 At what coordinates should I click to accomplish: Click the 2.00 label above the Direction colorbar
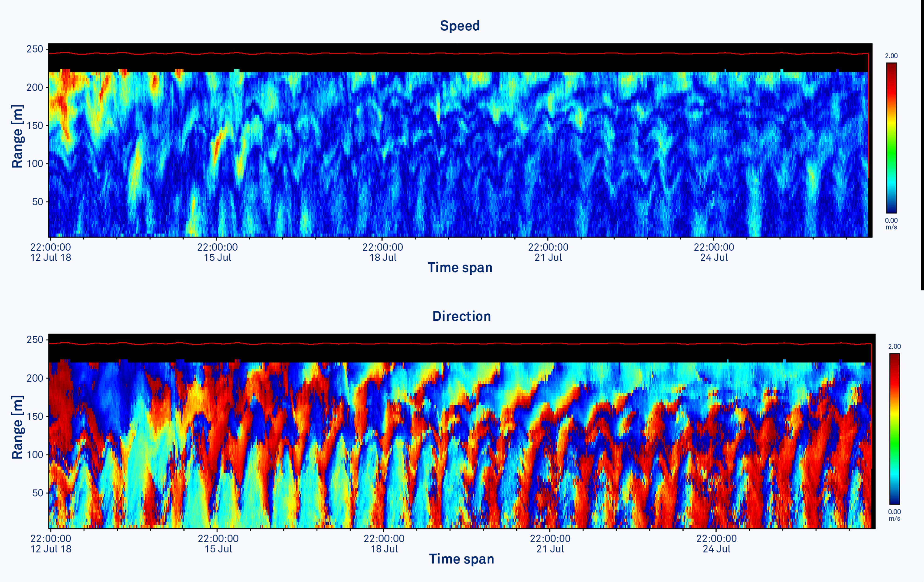coord(894,346)
